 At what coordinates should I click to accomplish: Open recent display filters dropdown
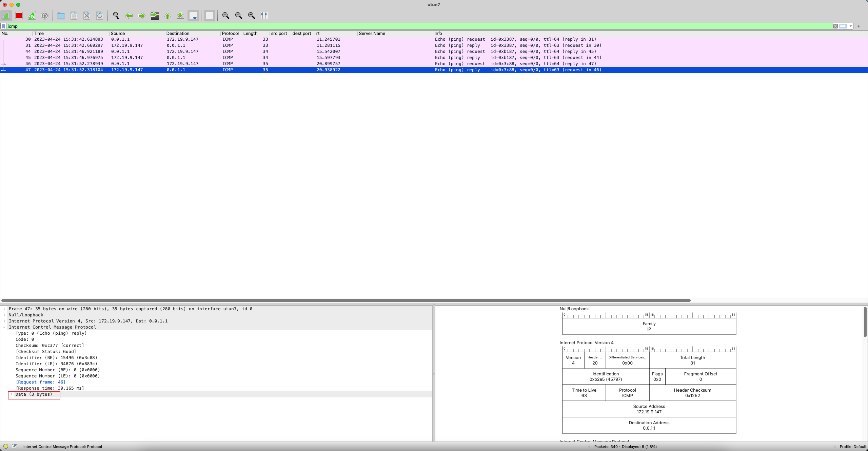pos(851,26)
